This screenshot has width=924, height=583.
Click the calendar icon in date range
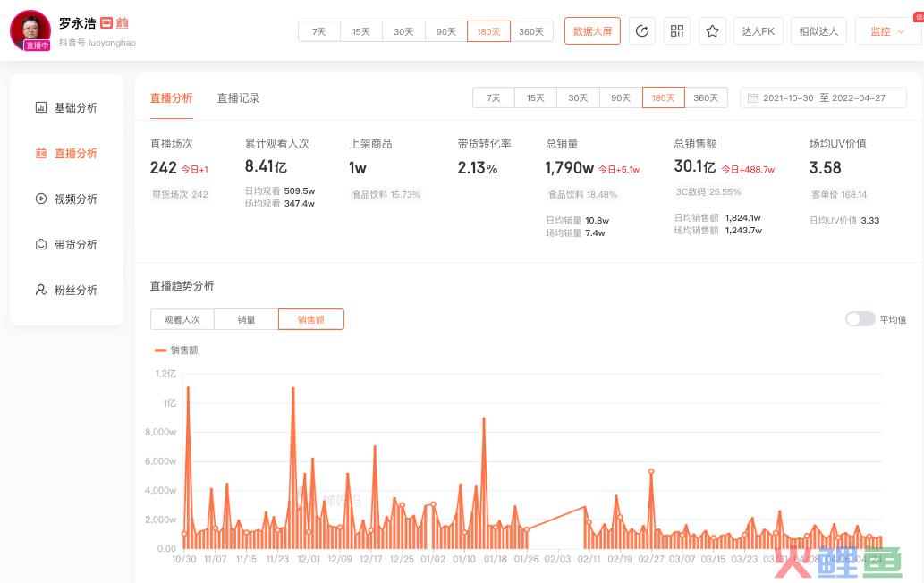pos(752,97)
